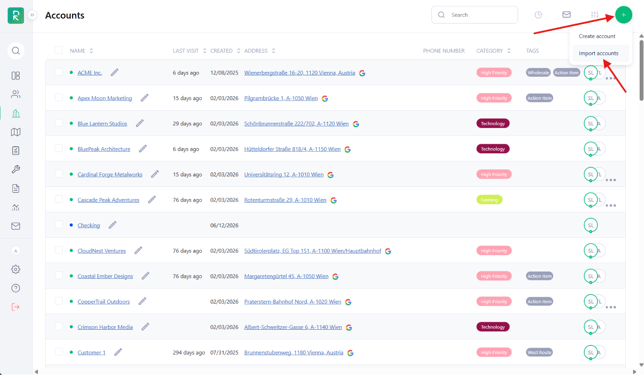Open the settings gear in sidebar
The image size is (644, 375).
point(16,269)
